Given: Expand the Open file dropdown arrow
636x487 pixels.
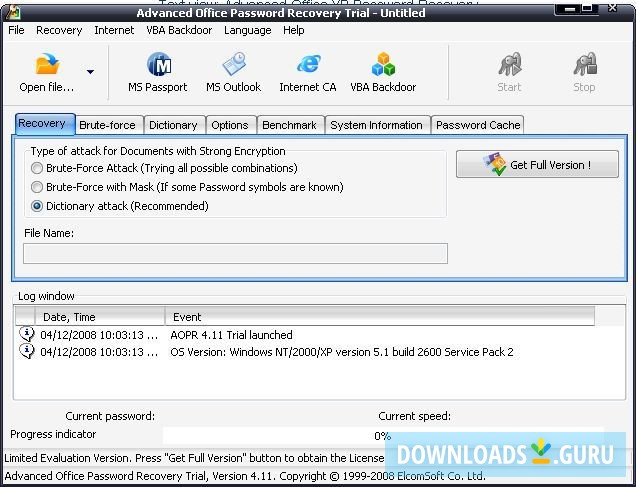Looking at the screenshot, I should [x=90, y=72].
